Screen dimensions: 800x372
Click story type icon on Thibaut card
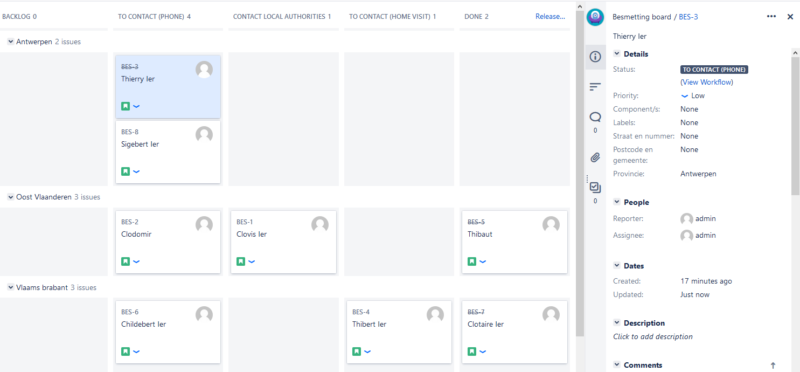tap(472, 261)
